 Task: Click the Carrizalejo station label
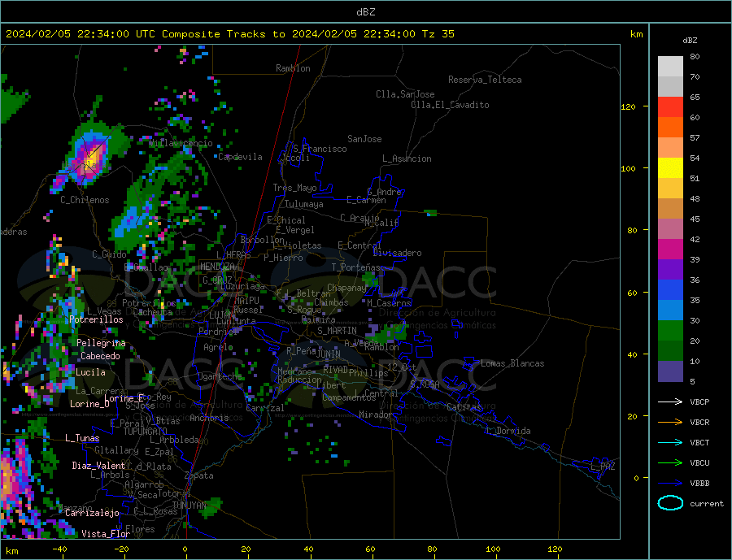pos(92,514)
